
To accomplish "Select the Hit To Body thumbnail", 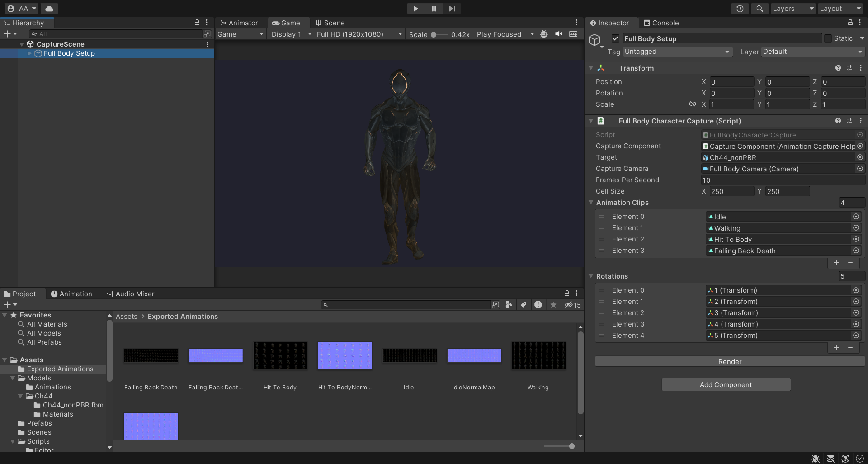I will [x=280, y=355].
